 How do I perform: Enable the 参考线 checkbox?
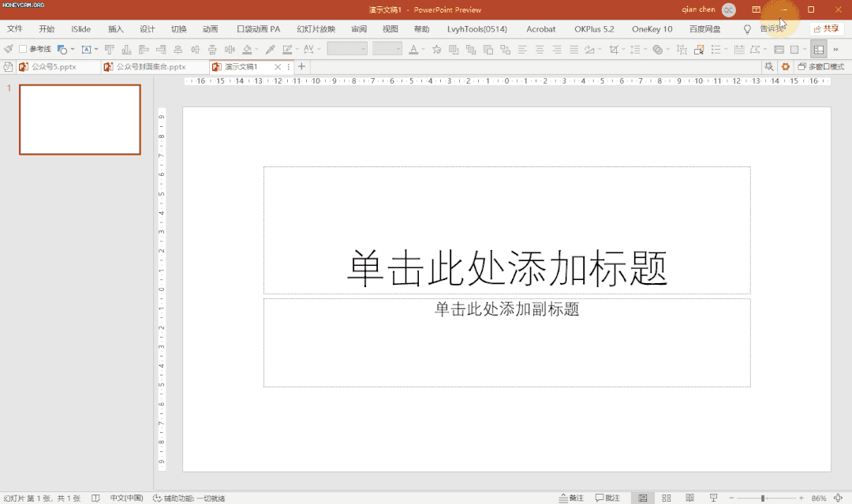(23, 49)
